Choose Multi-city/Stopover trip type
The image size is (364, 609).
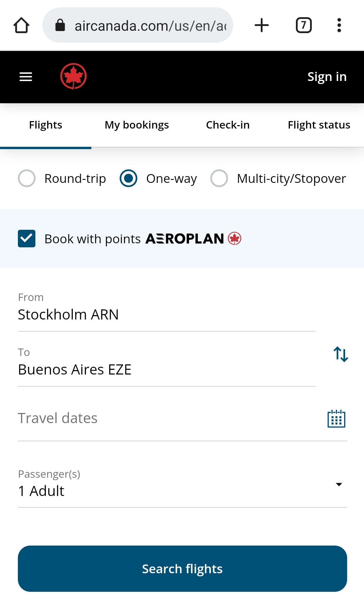219,178
